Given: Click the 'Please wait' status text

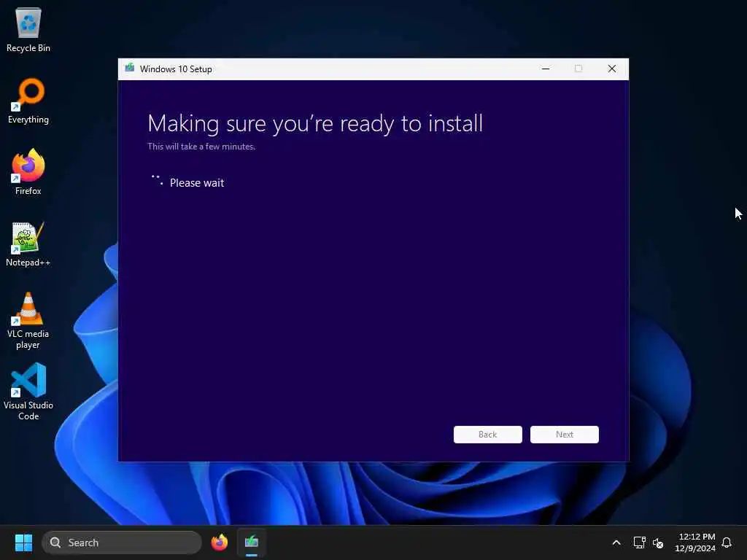Looking at the screenshot, I should 197,183.
